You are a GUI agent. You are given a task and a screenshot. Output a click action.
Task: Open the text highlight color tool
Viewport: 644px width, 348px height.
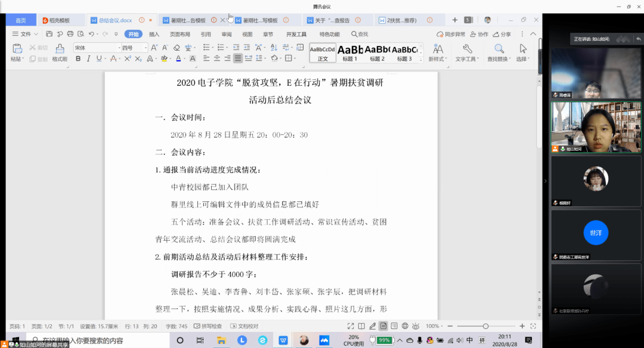click(x=165, y=58)
